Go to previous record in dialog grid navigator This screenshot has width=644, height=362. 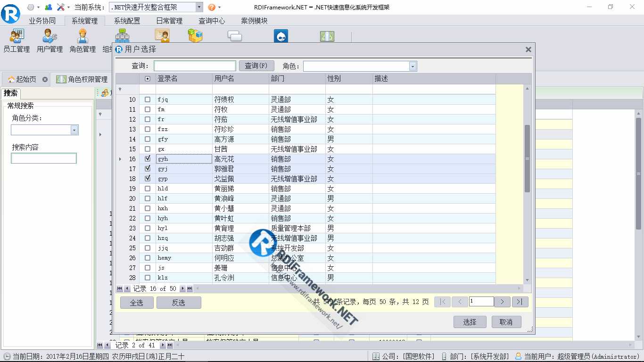127,288
